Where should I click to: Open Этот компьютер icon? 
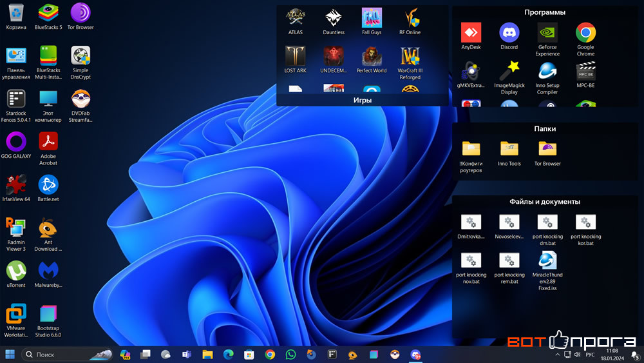click(48, 106)
